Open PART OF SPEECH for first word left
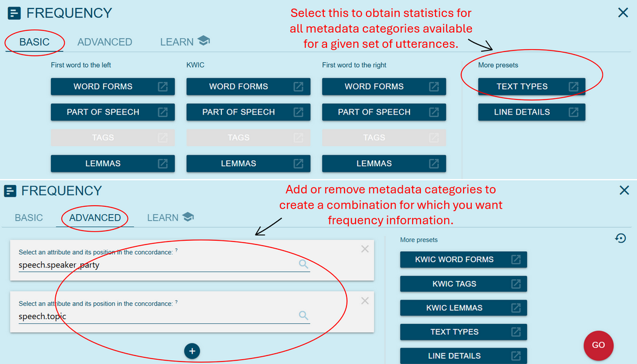Image resolution: width=637 pixels, height=364 pixels. point(112,112)
